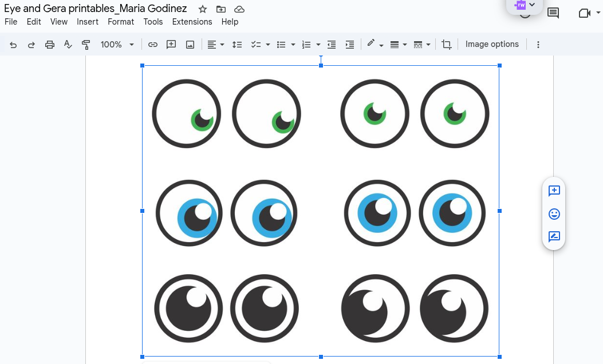Expand the checklist options arrow
Viewport: 603px width, 364px height.
pyautogui.click(x=267, y=45)
